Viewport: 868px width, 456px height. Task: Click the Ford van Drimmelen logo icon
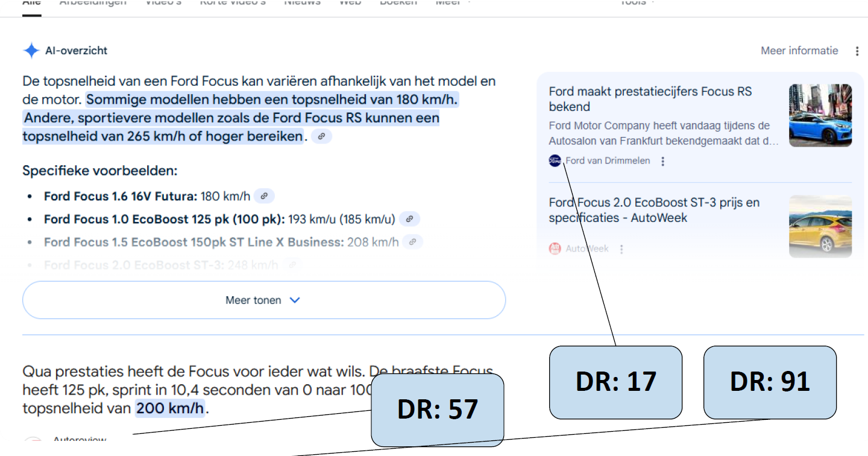click(x=555, y=161)
